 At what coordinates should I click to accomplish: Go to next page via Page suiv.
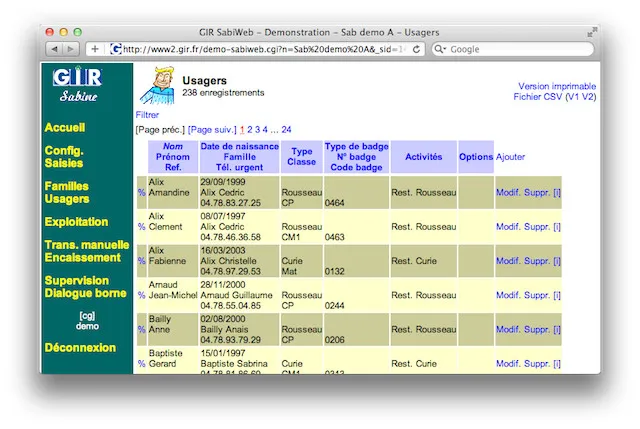tap(212, 129)
